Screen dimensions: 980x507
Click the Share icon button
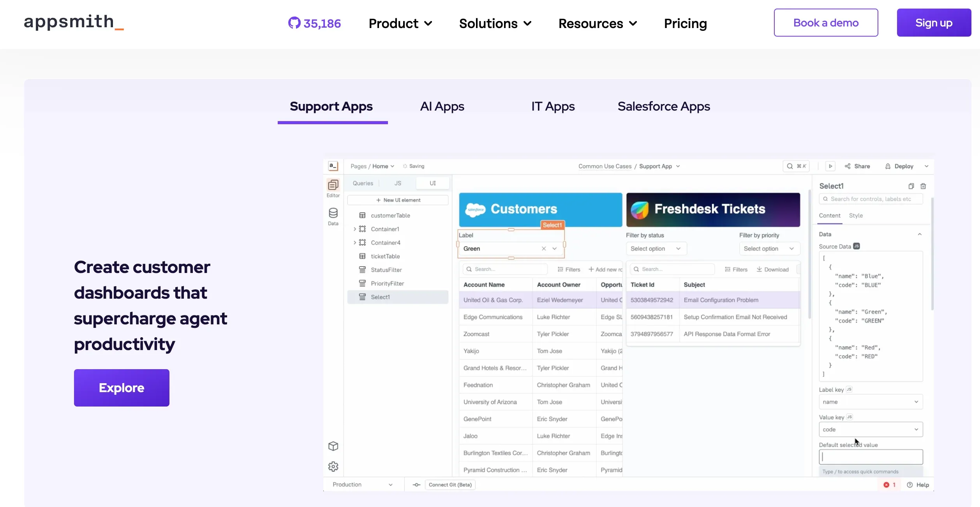click(857, 166)
